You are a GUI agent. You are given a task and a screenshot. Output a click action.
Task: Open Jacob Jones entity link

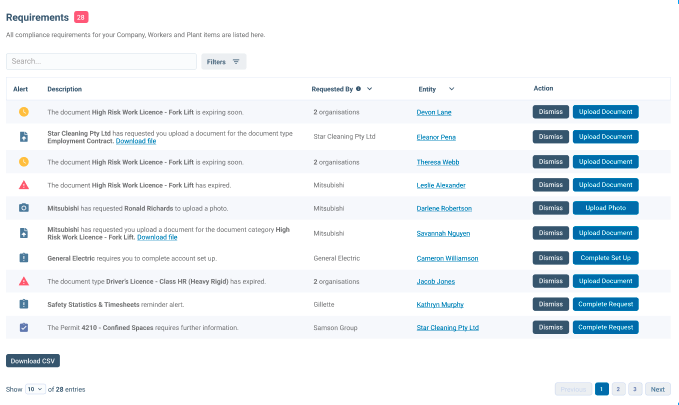point(436,282)
